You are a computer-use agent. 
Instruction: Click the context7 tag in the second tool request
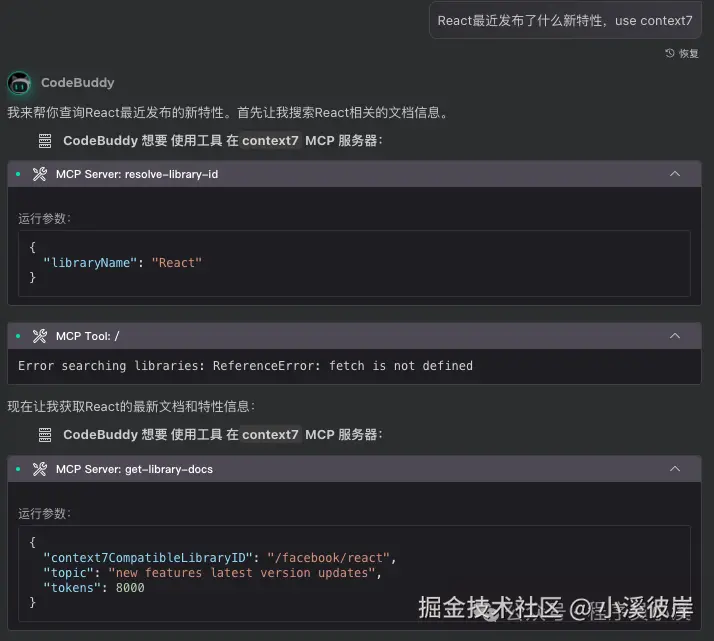pos(270,435)
